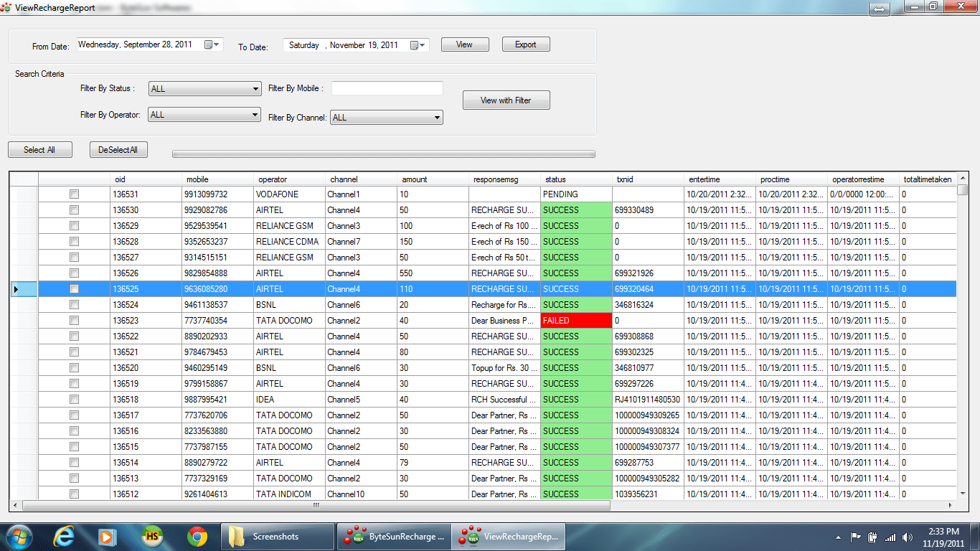The image size is (980, 551).
Task: Open From Date picker field
Action: tap(150, 44)
